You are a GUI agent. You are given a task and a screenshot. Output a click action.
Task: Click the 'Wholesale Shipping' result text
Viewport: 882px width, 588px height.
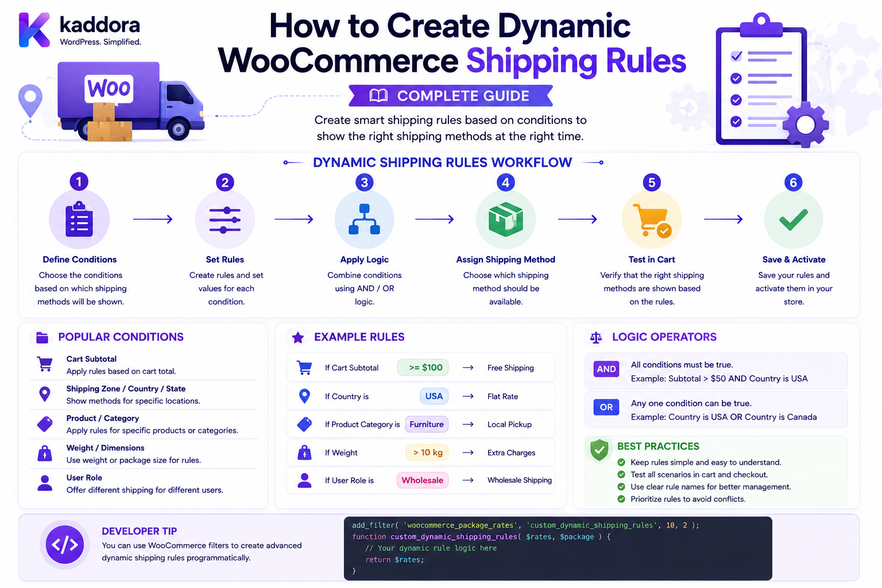[x=520, y=480]
